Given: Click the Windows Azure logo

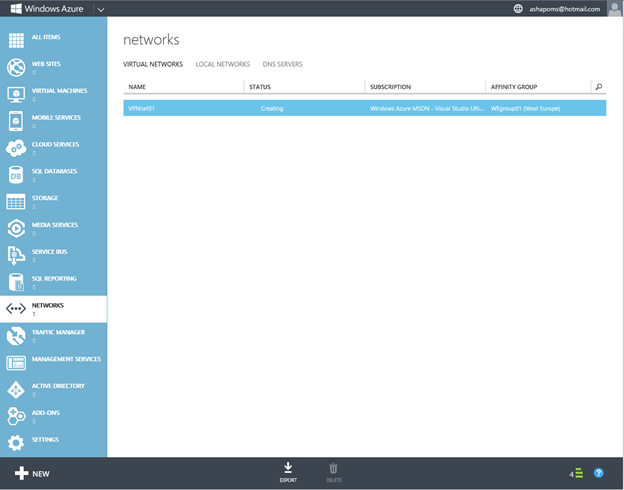Looking at the screenshot, I should [47, 8].
